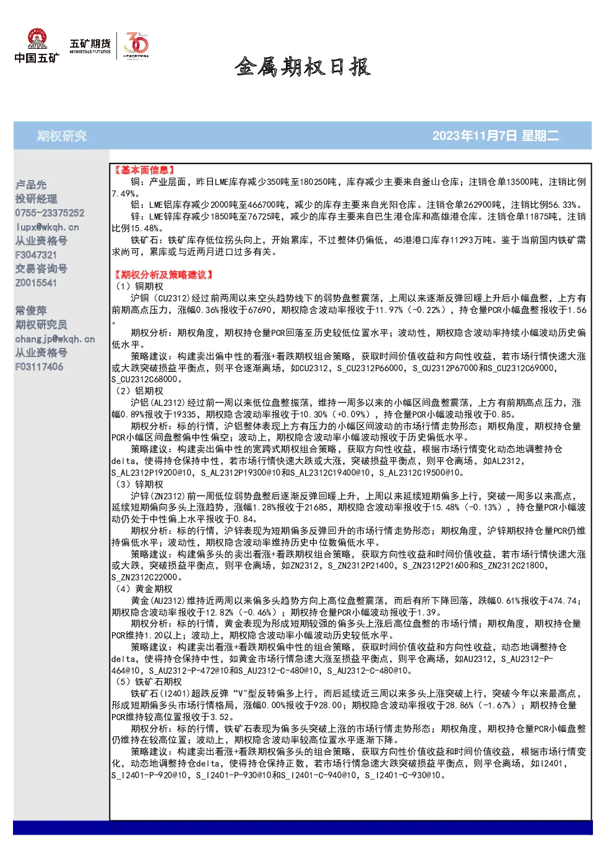Click the （2）铝期权 subheading

[x=137, y=391]
